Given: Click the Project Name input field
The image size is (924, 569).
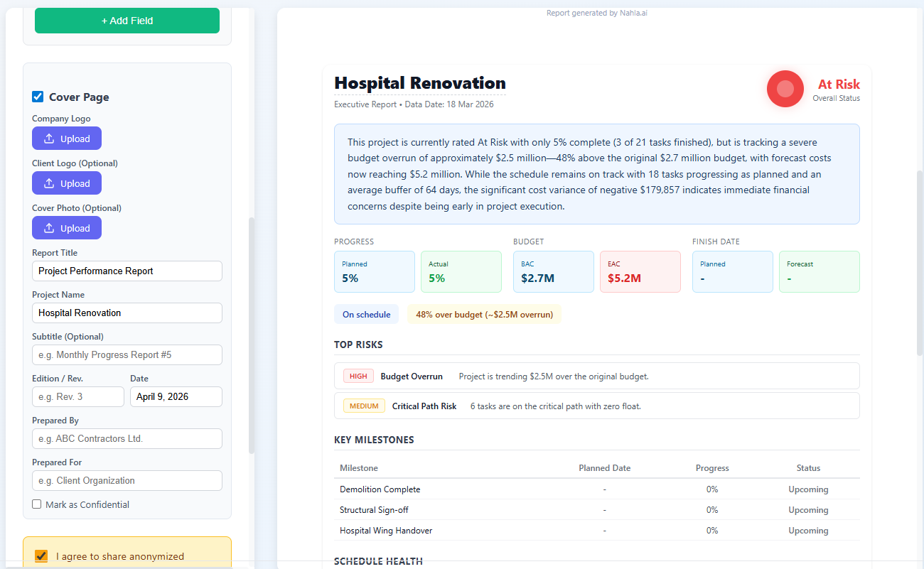Looking at the screenshot, I should click(127, 313).
